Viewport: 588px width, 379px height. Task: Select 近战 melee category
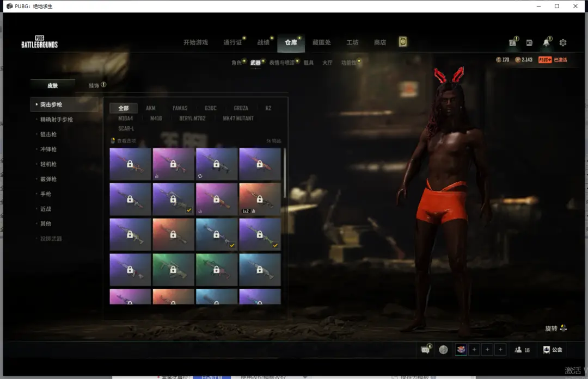coord(46,209)
